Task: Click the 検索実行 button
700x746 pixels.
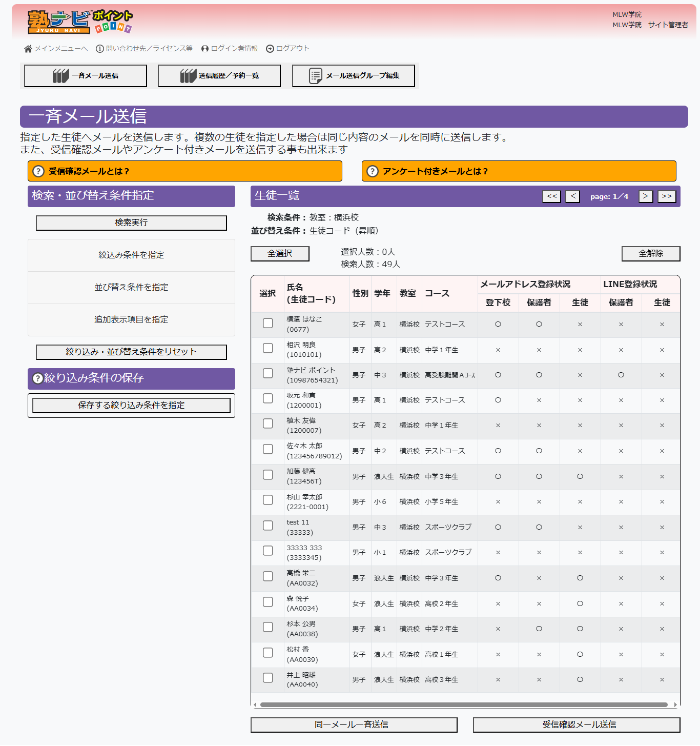Action: point(131,223)
